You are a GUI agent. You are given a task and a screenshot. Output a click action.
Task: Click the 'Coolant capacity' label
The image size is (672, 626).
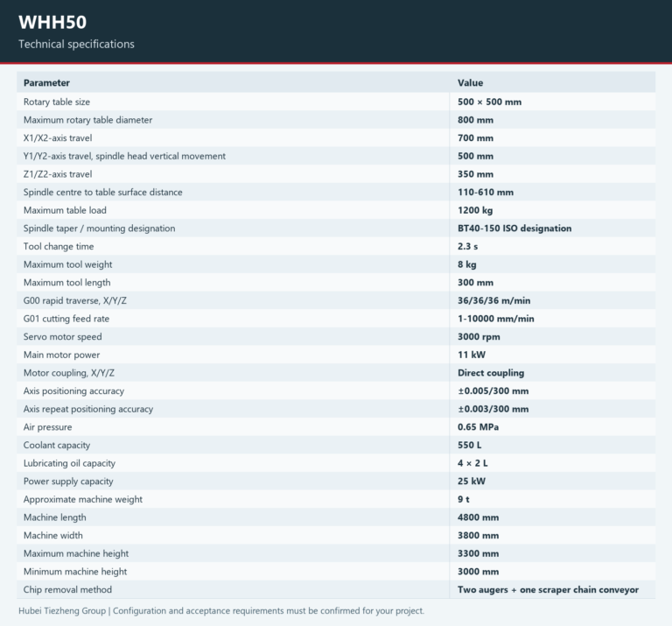click(57, 445)
